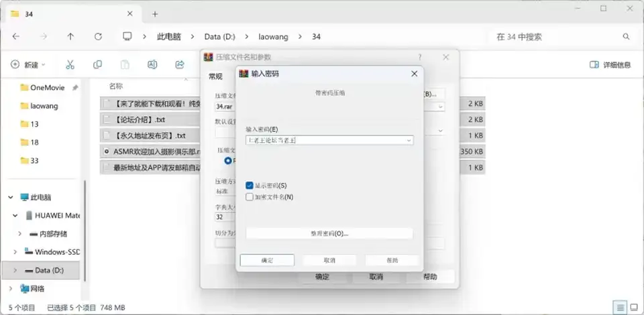Open the 详细信息 details pane

[610, 64]
